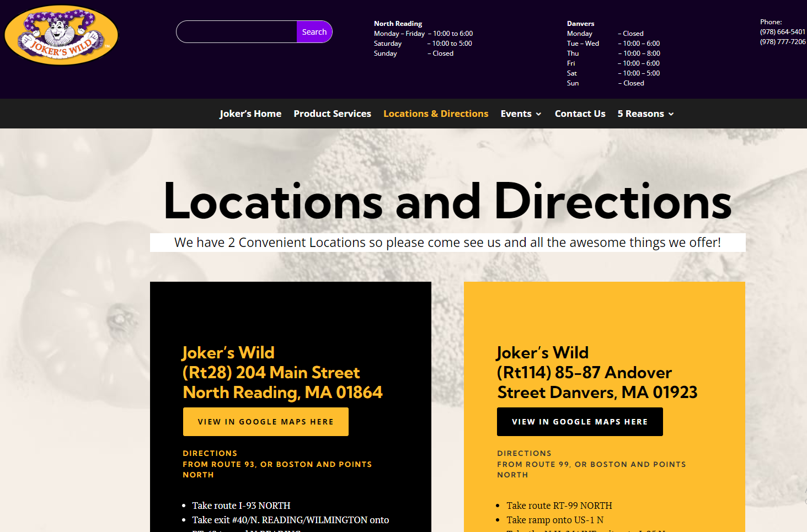The height and width of the screenshot is (532, 807).
Task: Click Danvers Sat 10:00 – 5:00 hours
Action: 613,73
